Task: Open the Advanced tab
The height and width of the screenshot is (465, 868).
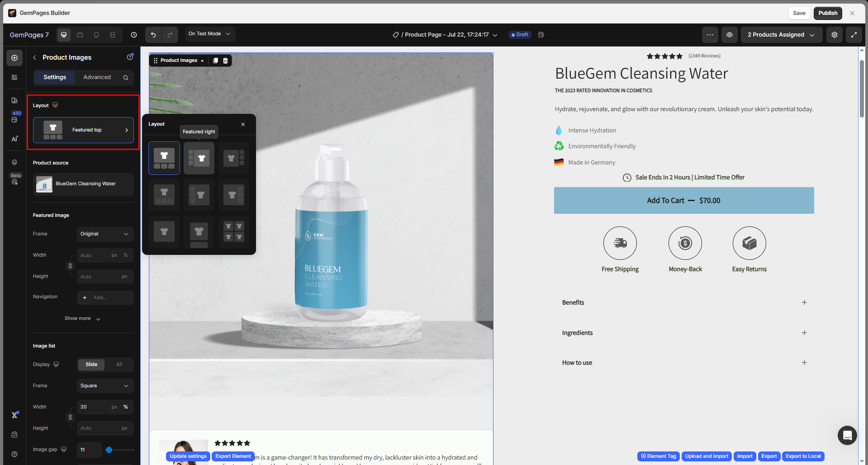Action: pyautogui.click(x=97, y=77)
